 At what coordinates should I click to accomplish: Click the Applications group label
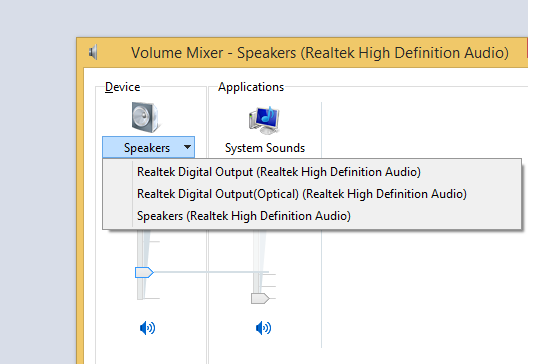[251, 87]
